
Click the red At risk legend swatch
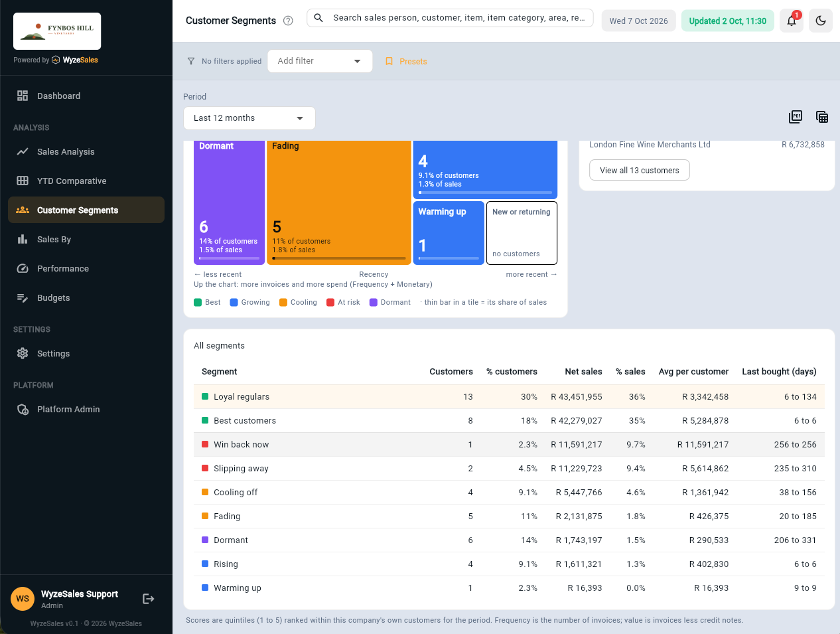tap(330, 302)
